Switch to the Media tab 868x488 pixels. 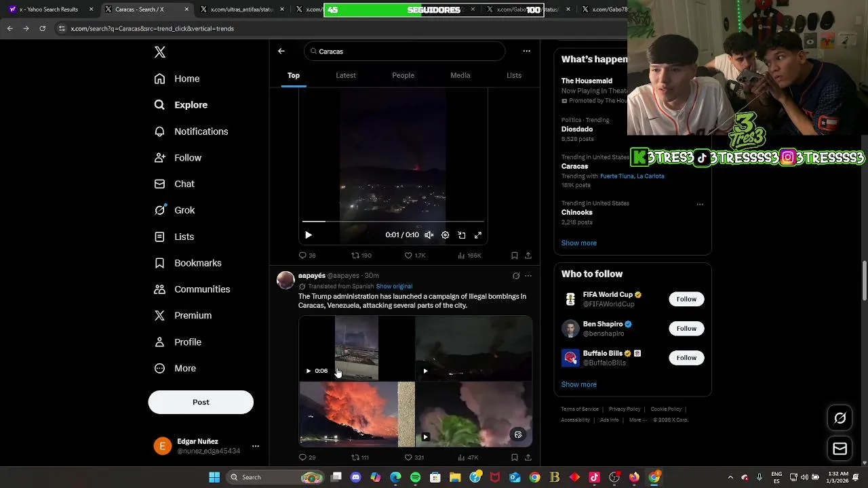click(x=460, y=75)
